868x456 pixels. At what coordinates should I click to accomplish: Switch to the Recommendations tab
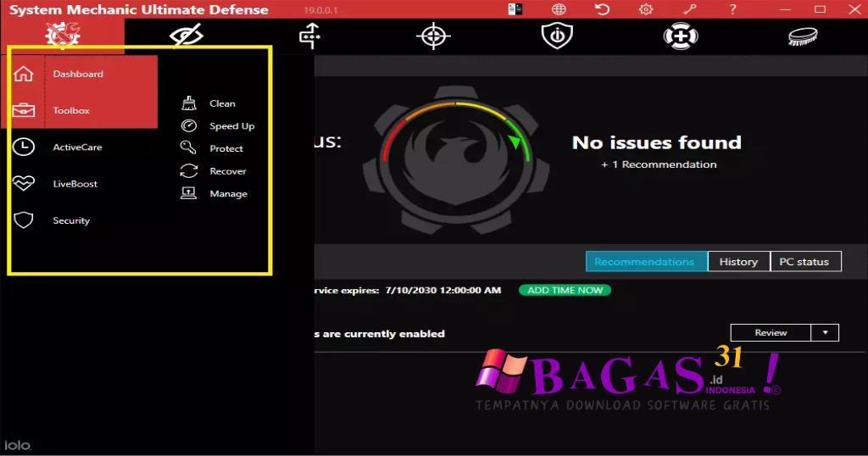click(x=647, y=262)
